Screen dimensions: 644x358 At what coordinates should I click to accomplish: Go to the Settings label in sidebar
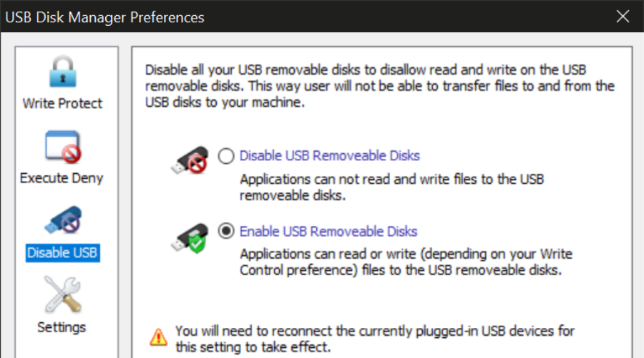[62, 327]
